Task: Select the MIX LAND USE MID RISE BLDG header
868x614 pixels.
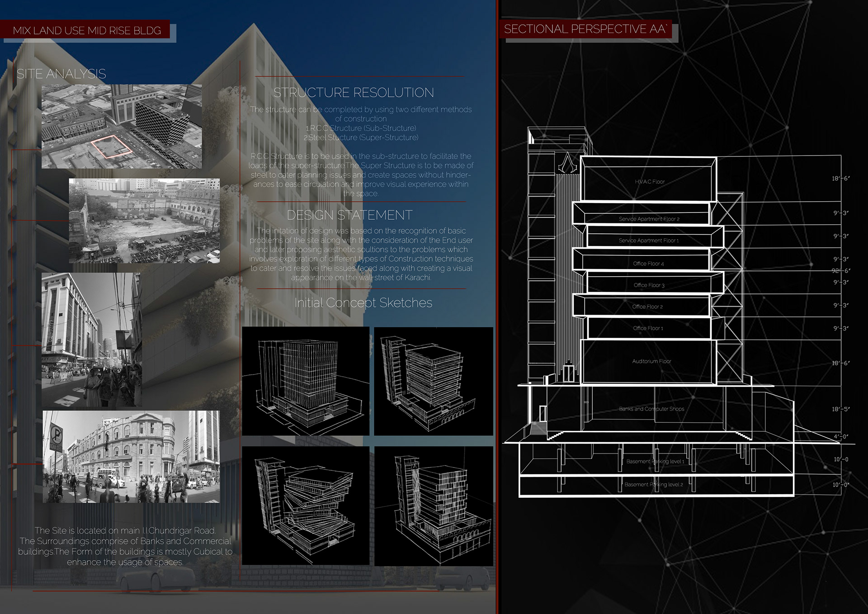Action: [87, 31]
